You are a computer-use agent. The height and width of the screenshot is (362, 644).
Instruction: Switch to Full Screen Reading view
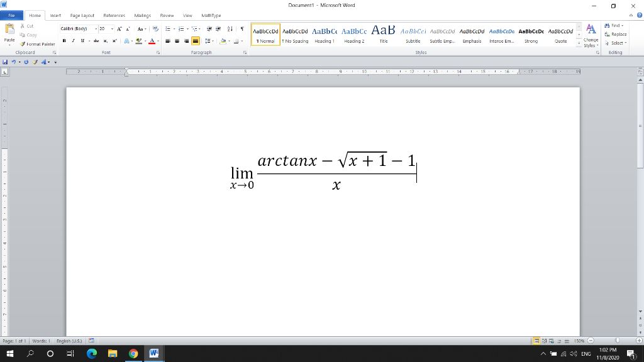point(544,341)
